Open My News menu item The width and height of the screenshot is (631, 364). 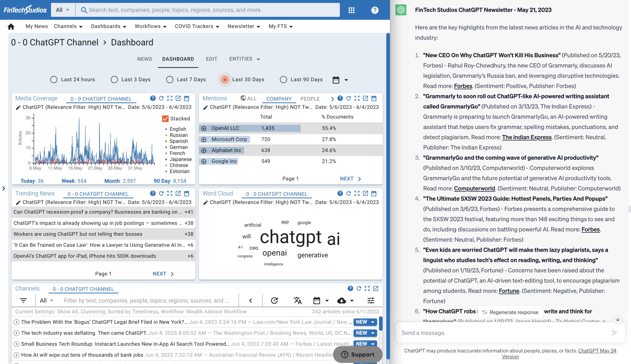point(36,26)
